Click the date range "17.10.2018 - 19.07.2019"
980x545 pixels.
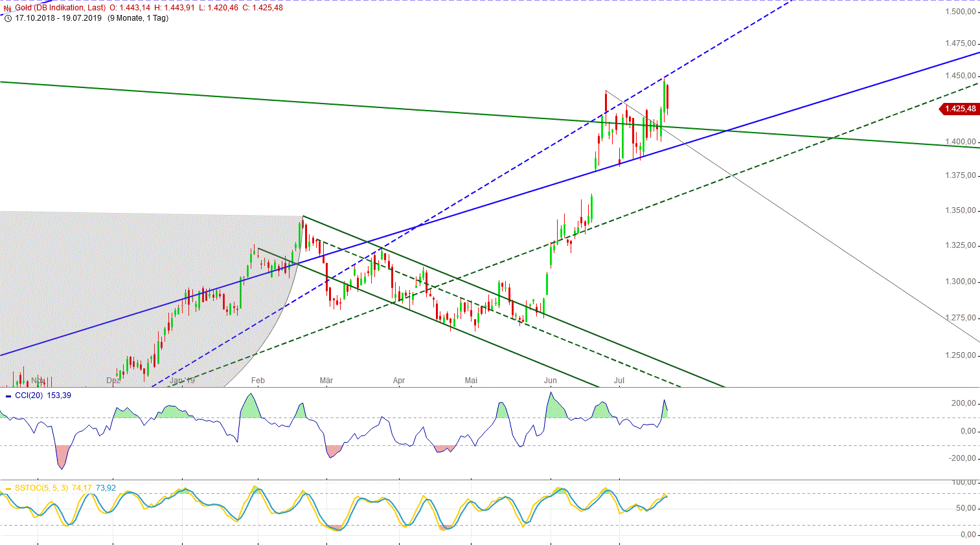pos(58,18)
